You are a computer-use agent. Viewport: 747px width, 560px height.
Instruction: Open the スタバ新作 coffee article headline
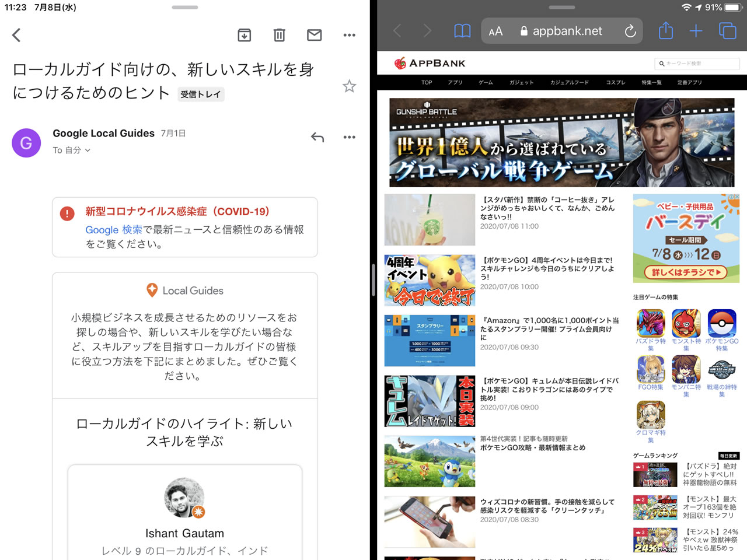(547, 208)
